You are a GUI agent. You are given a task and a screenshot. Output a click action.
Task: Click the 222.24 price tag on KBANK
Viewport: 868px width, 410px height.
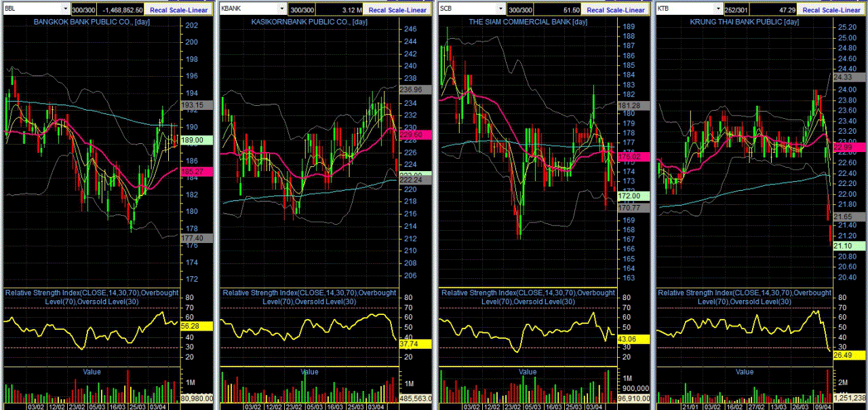pyautogui.click(x=415, y=180)
